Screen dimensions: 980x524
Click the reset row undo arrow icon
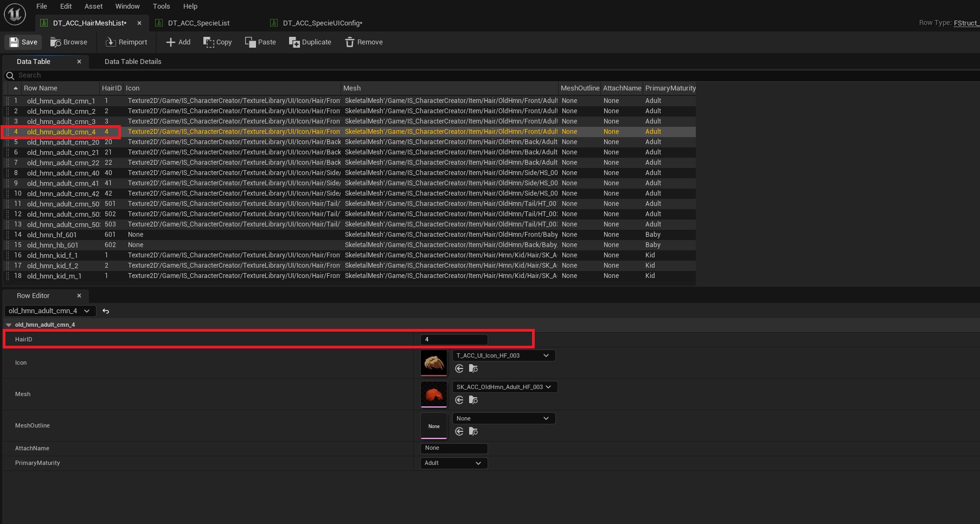[106, 311]
